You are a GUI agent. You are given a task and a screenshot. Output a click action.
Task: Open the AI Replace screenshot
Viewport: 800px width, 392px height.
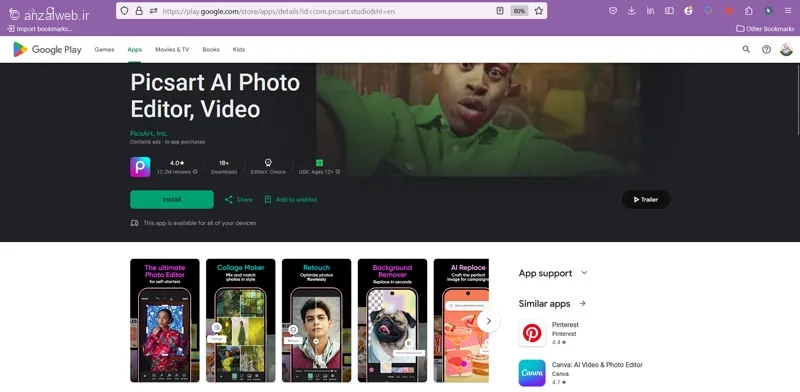[x=461, y=321]
